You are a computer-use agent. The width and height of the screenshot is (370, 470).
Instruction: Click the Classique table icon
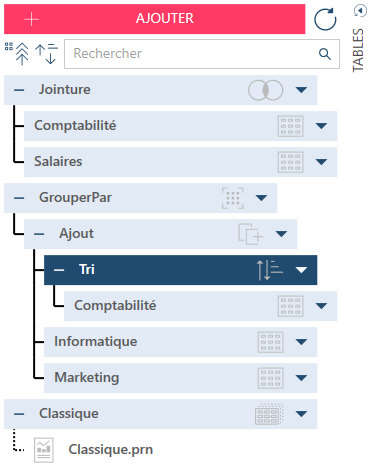click(269, 414)
